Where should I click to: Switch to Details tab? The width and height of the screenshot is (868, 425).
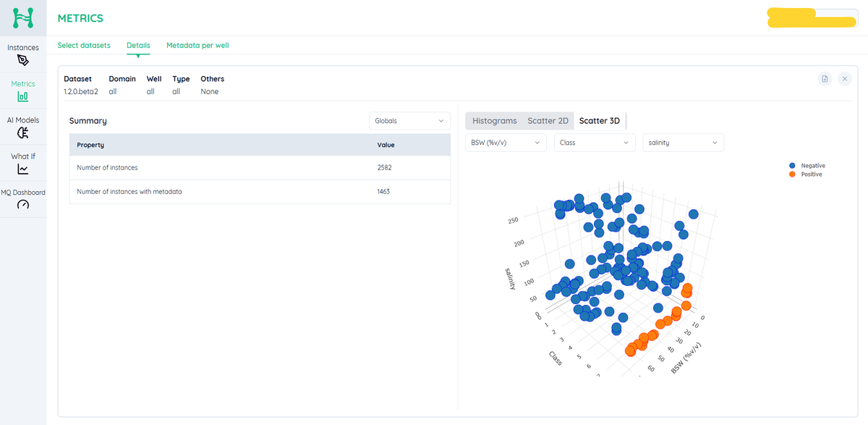pos(138,46)
